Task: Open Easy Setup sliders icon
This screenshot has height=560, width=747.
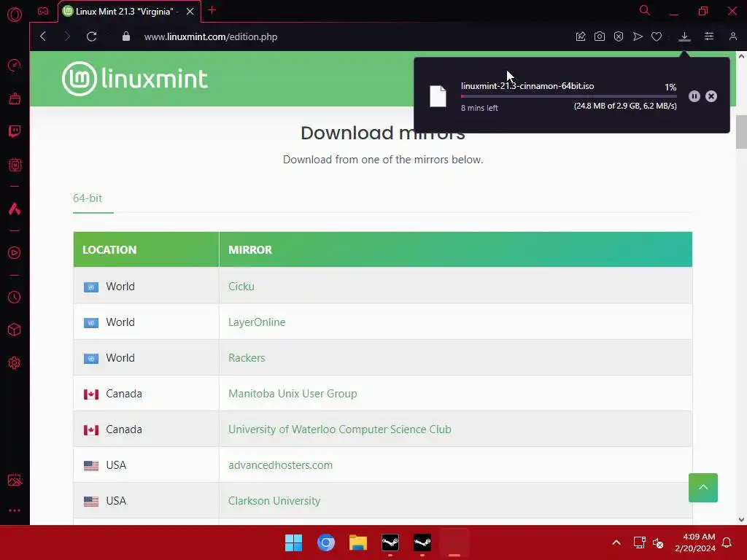Action: 709,36
